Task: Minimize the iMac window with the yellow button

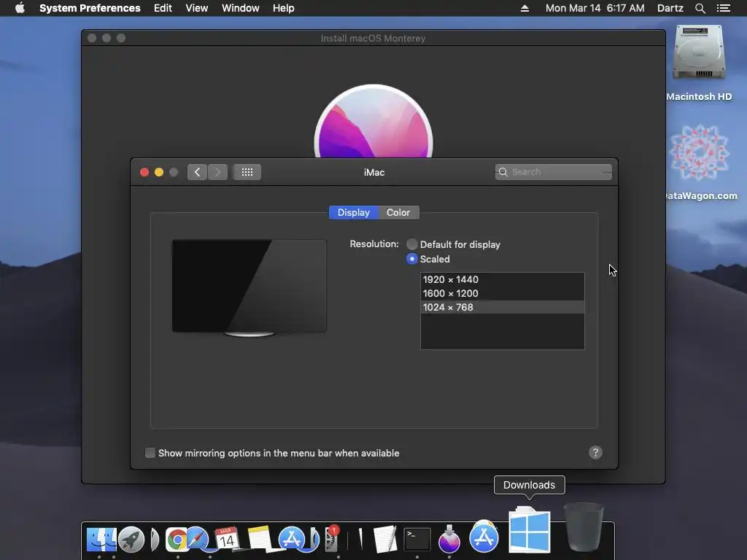Action: point(159,172)
